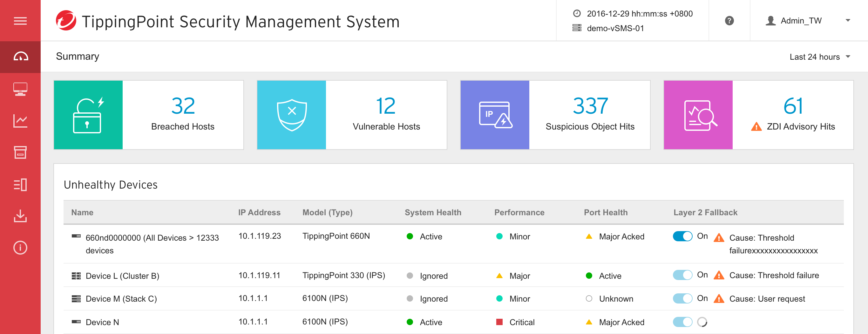Open the 337 Suspicious Object Hits count
This screenshot has width=868, height=334.
click(590, 106)
